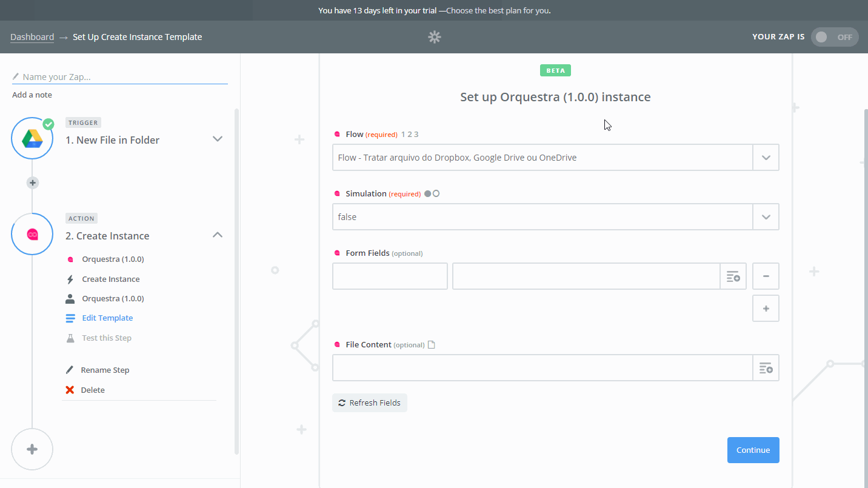Click the 2. Create Instance title
Screen dimensions: 868x488
(x=107, y=236)
